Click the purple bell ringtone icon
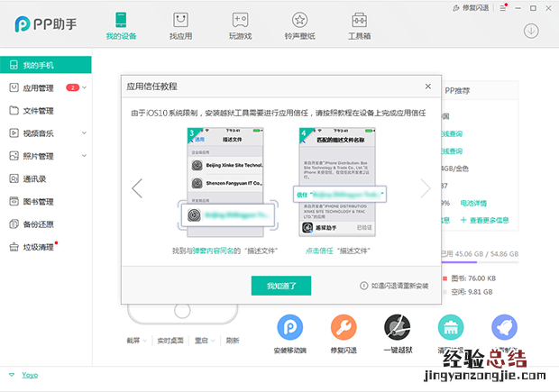The image size is (559, 392). point(504,327)
